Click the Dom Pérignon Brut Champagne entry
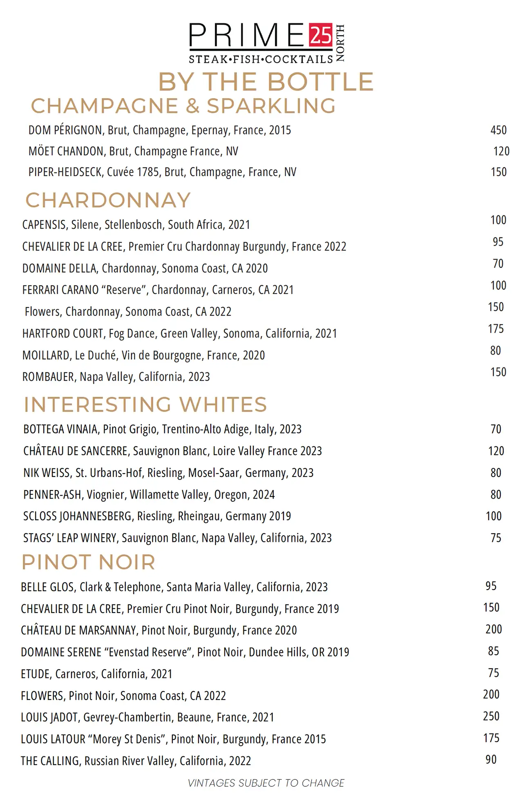531x812 pixels. (x=160, y=130)
